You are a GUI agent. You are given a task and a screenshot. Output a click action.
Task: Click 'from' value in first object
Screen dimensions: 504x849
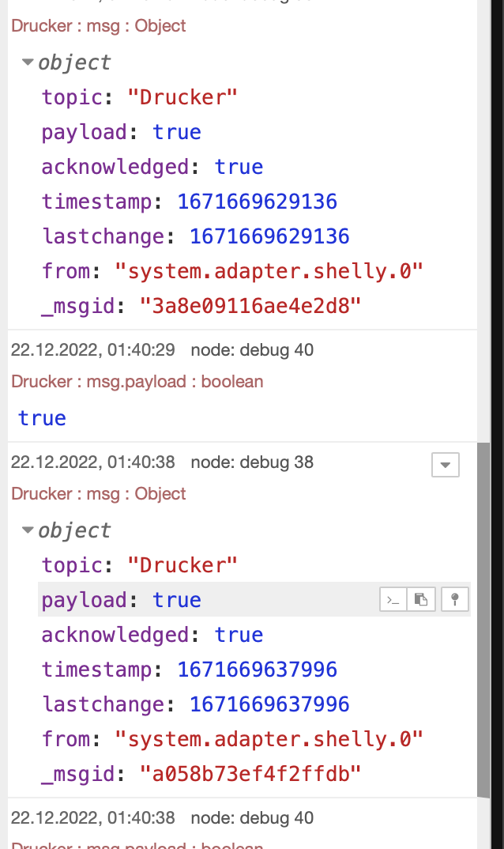[x=269, y=270]
